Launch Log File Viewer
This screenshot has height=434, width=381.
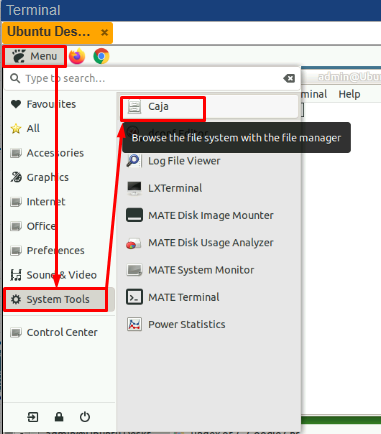209,161
